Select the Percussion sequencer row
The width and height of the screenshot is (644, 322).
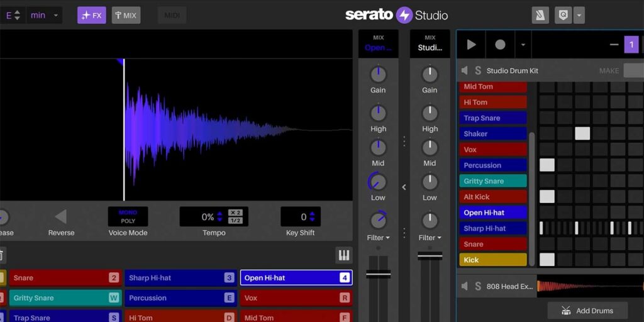click(493, 165)
